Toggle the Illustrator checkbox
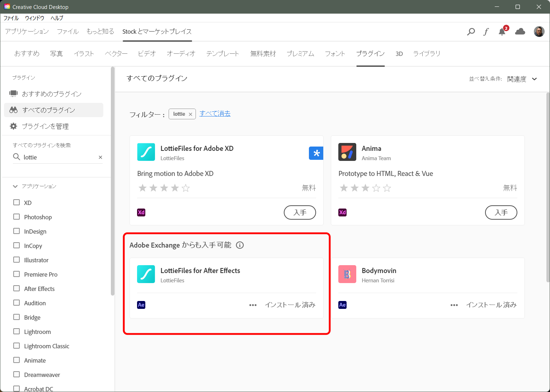The image size is (550, 392). pos(17,260)
